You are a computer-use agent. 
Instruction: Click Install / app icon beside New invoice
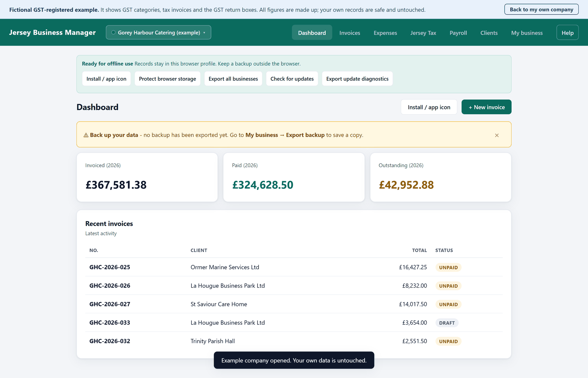coord(429,107)
